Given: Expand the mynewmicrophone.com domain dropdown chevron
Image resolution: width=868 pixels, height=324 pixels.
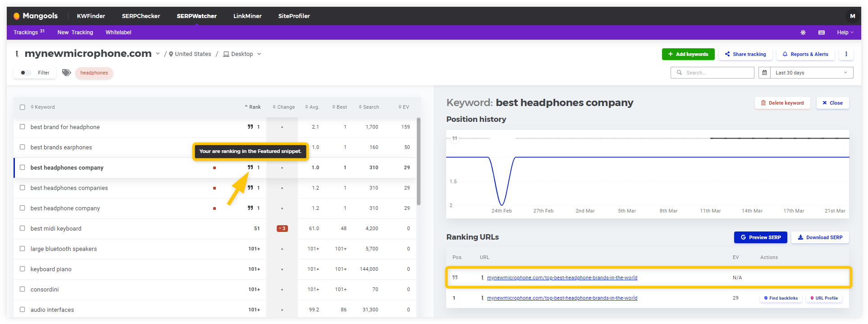Looking at the screenshot, I should [x=158, y=54].
